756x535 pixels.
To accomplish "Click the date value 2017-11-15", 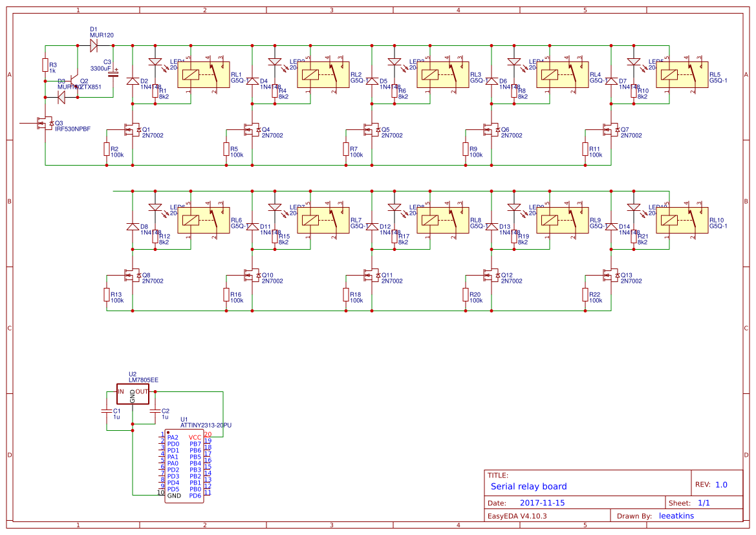I will point(542,503).
